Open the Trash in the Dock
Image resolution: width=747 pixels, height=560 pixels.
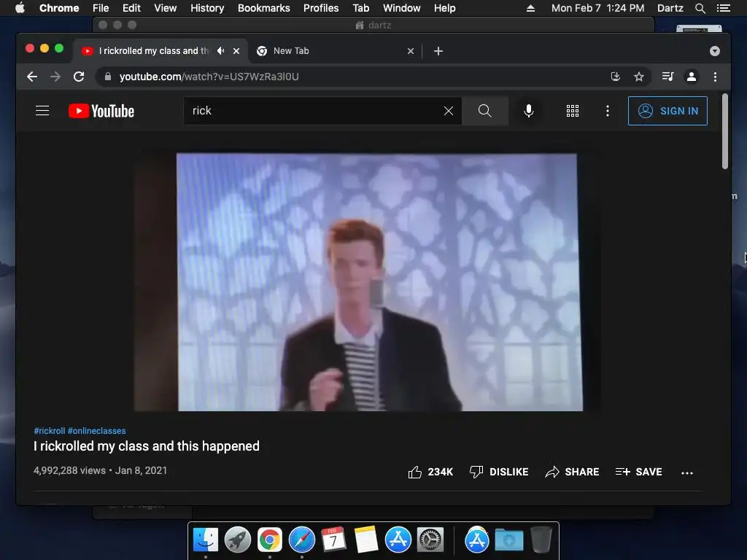(541, 540)
